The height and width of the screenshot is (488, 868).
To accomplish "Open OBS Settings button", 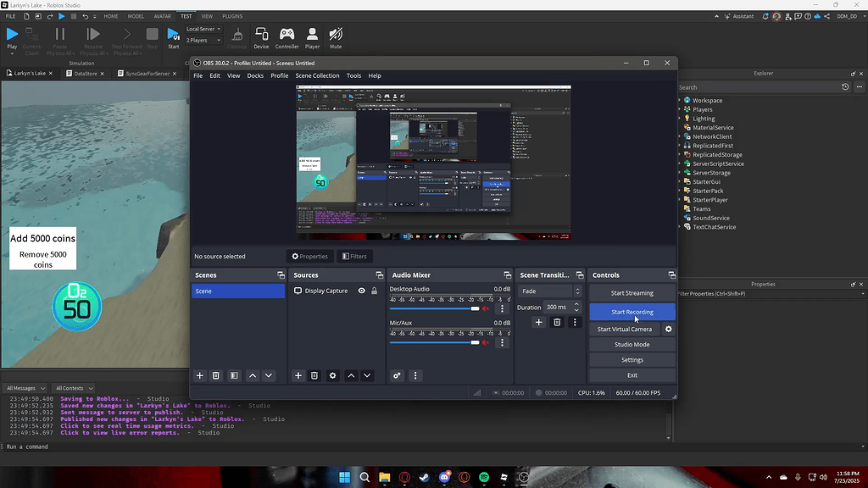I will [x=632, y=359].
